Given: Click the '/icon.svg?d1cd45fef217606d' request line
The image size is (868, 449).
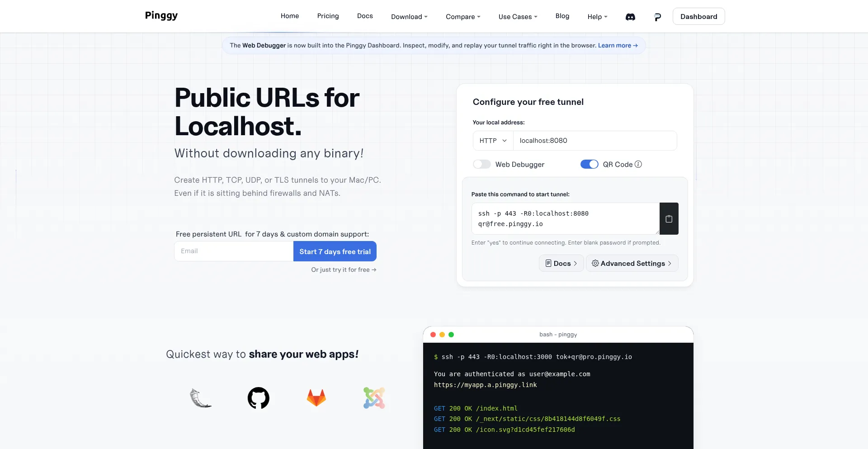Looking at the screenshot, I should pos(505,430).
